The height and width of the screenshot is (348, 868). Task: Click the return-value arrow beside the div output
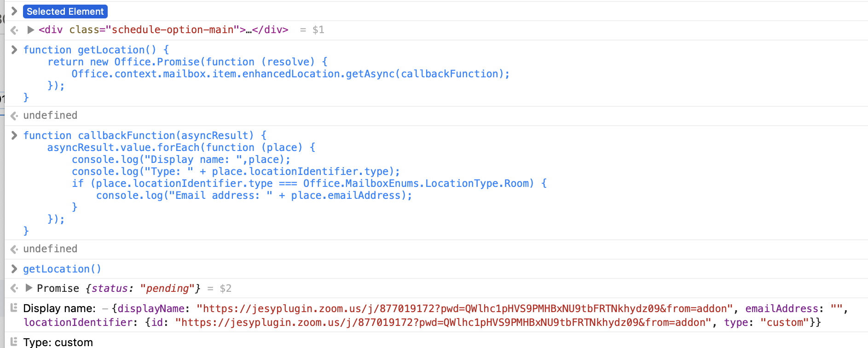14,29
